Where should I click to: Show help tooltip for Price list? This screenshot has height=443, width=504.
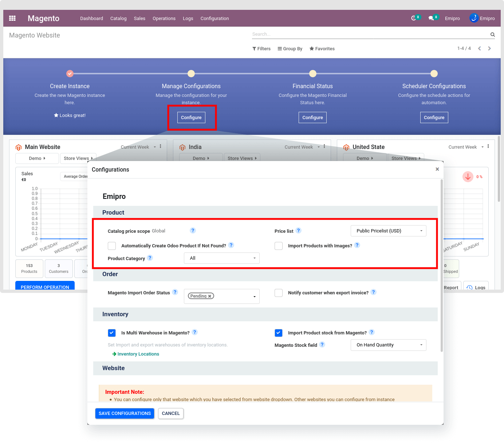pos(299,230)
